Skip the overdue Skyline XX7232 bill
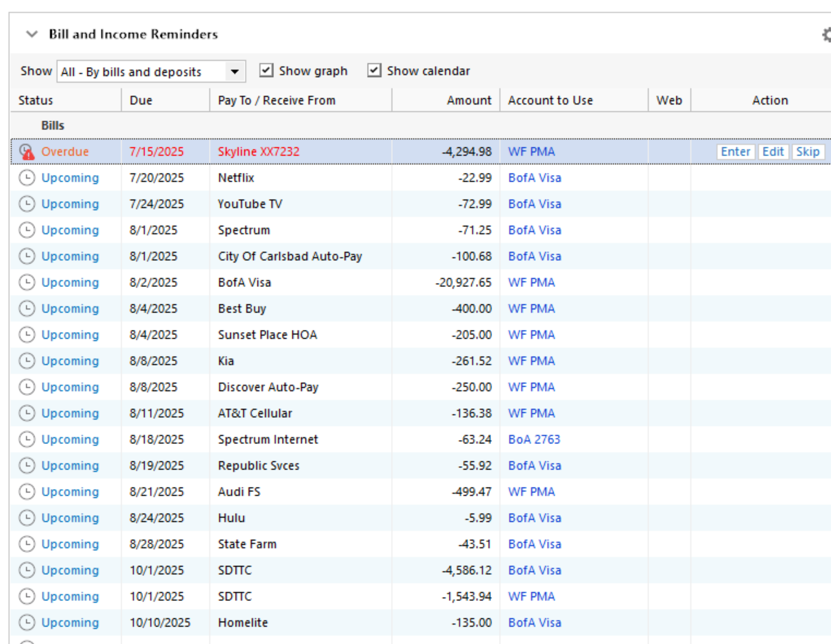Viewport: 831px width, 644px height. click(x=807, y=152)
